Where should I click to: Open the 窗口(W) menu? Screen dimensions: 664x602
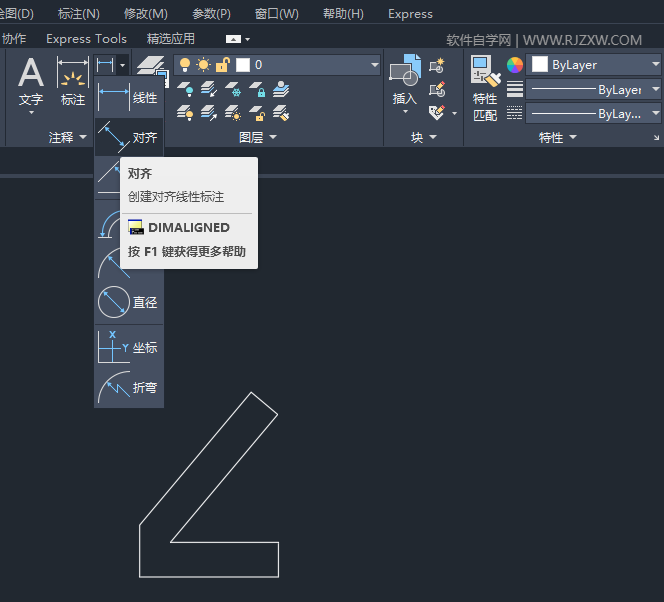(x=277, y=14)
